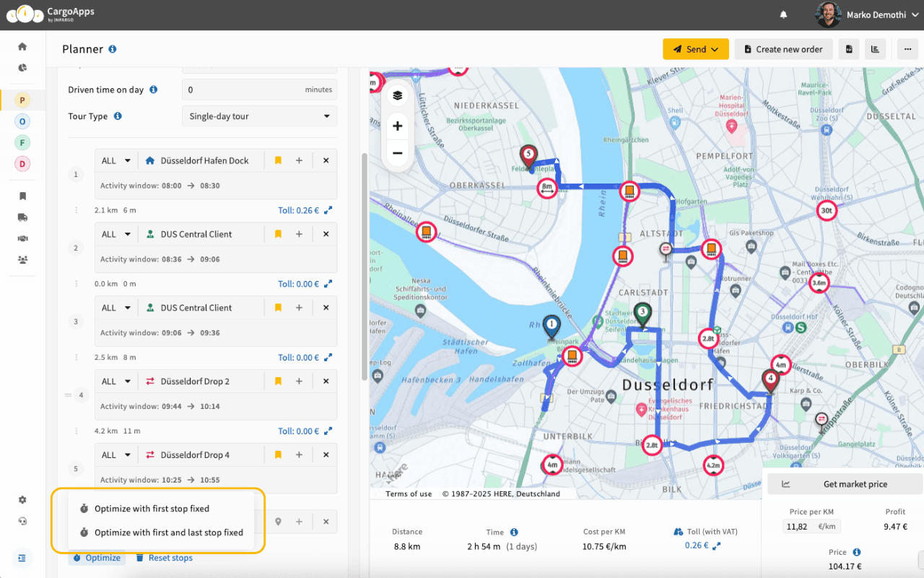Toggle bookmark flag on Düsseldorf Hafen Dock
This screenshot has height=578, width=924.
coord(278,160)
